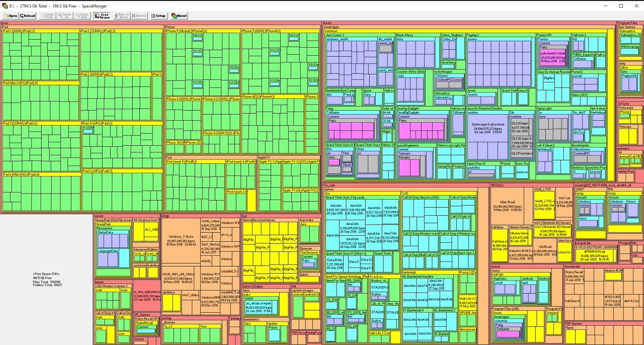This screenshot has height=345, width=644.
Task: Open the Setup settings dialog
Action: [x=158, y=16]
